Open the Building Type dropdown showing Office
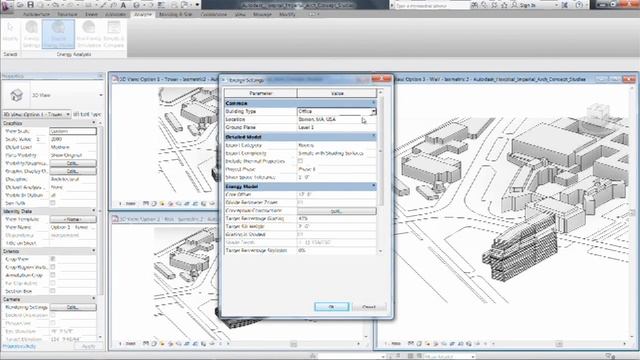Image resolution: width=640 pixels, height=360 pixels. (373, 111)
